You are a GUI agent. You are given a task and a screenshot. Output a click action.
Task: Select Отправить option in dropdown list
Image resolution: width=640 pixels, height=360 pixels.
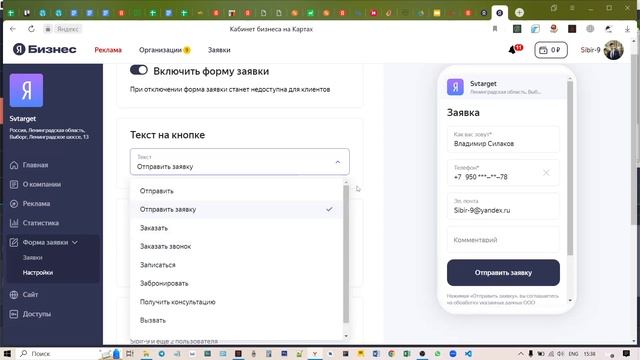click(236, 191)
